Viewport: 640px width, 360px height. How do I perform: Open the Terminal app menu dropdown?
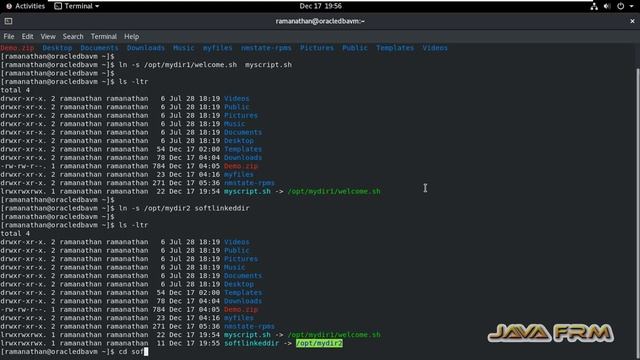[x=77, y=6]
